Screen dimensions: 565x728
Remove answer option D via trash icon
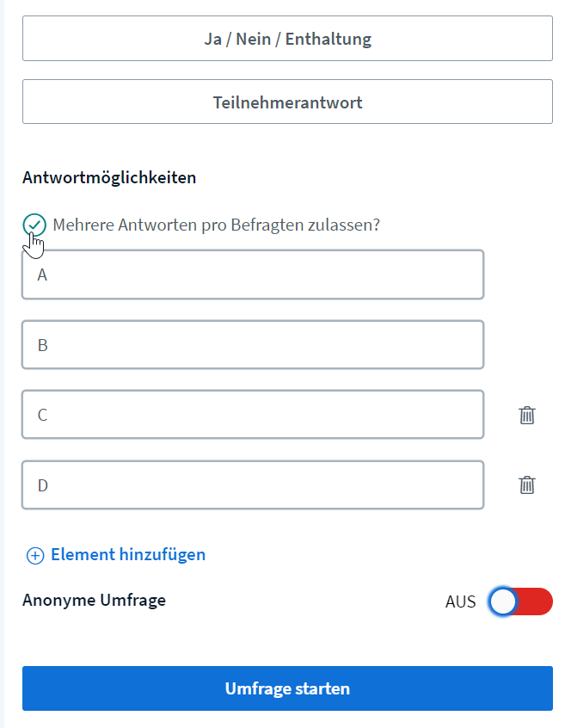click(526, 485)
